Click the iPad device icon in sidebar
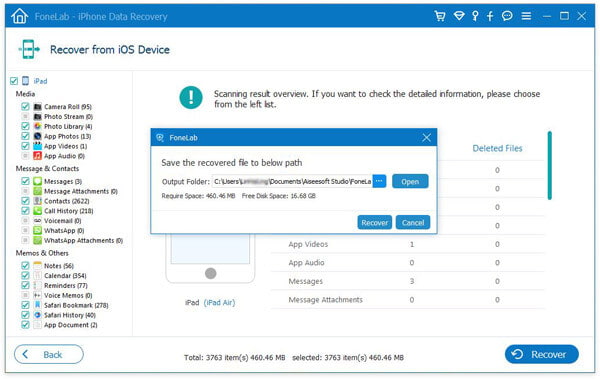Image resolution: width=600 pixels, height=379 pixels. [x=25, y=81]
